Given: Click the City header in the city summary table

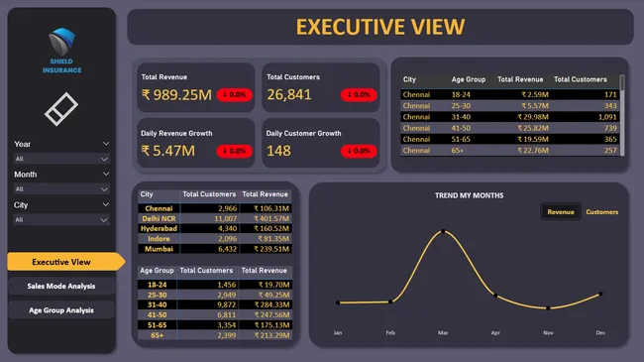Looking at the screenshot, I should (147, 194).
